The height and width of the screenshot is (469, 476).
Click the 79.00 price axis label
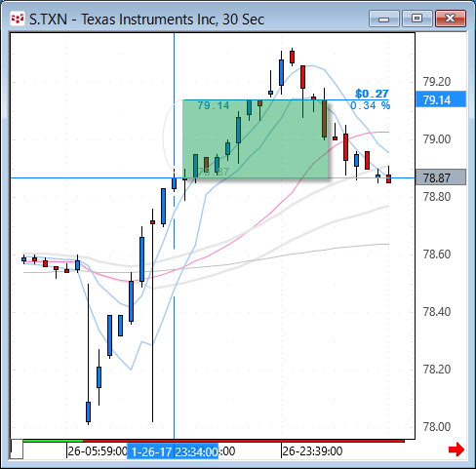[437, 139]
